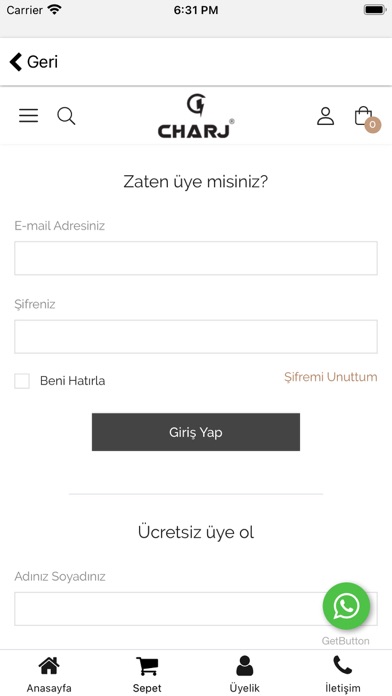Screen dimensions: 392x696
Task: Tap the Geri back text
Action: pyautogui.click(x=43, y=62)
